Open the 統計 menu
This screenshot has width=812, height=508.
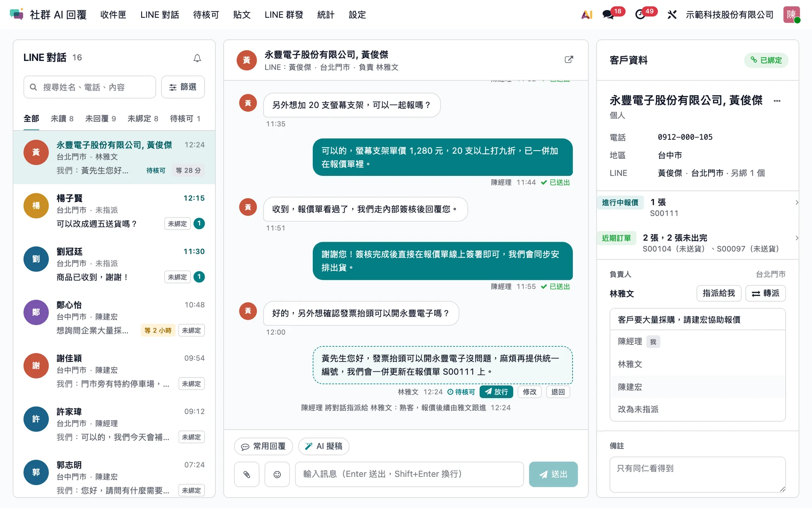[326, 15]
